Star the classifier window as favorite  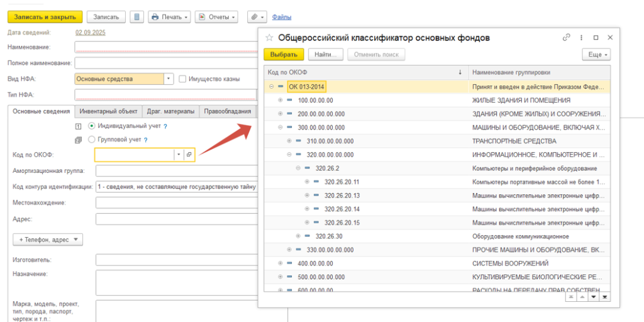pyautogui.click(x=270, y=38)
